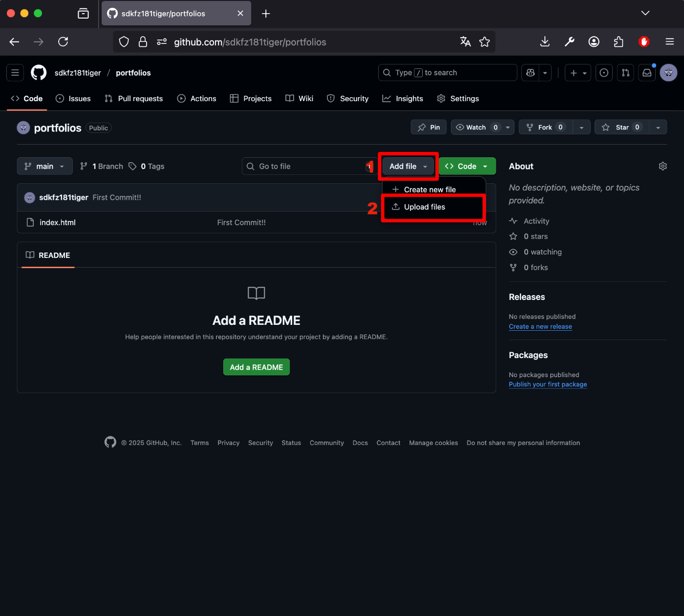Open the create new plus menu
This screenshot has width=684, height=616.
[578, 73]
